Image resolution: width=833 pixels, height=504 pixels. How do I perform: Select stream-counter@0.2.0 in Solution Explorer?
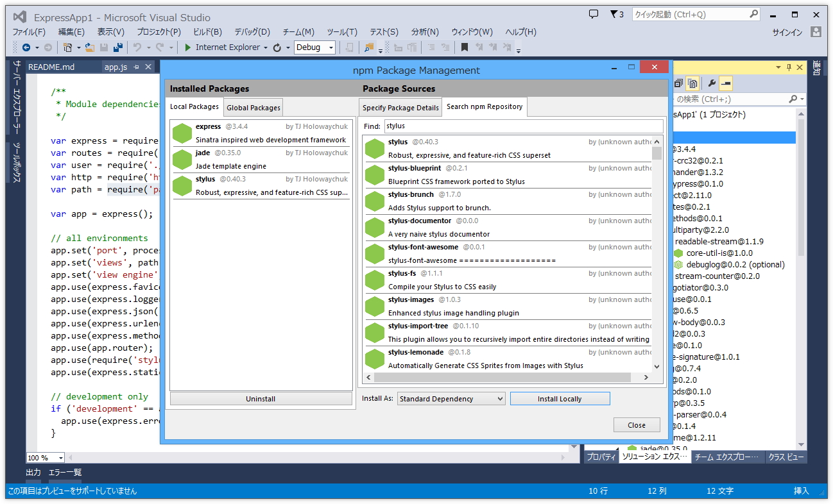click(x=717, y=276)
